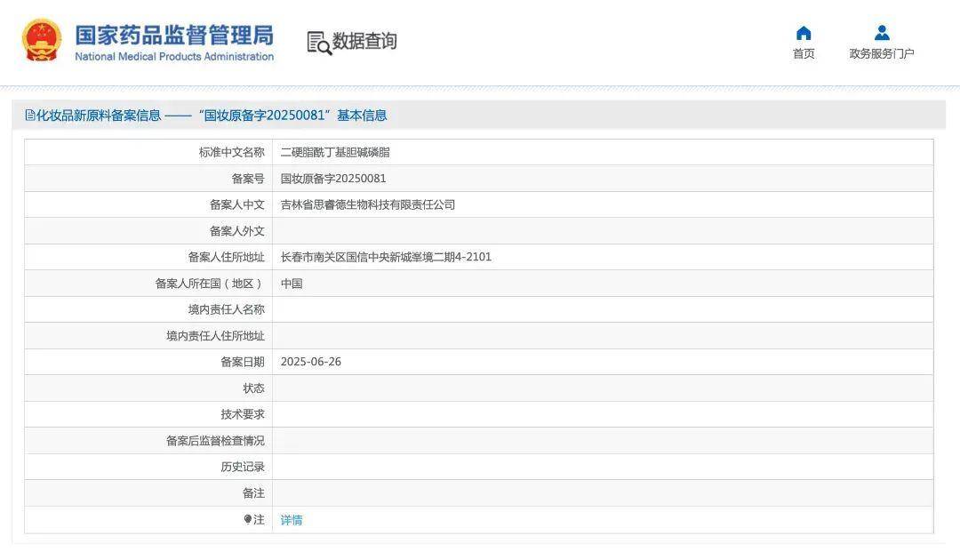This screenshot has width=960, height=560.
Task: Click the 首页 text label
Action: click(x=804, y=54)
